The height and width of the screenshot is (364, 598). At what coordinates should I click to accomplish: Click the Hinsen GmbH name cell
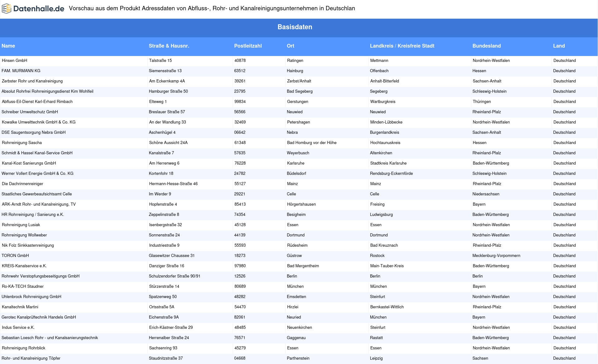tap(14, 60)
